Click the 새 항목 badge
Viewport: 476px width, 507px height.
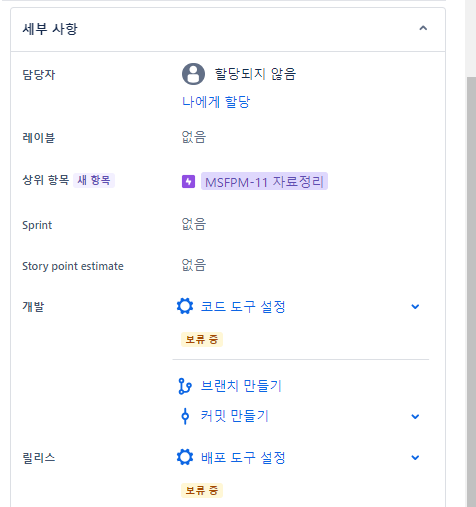coord(94,180)
